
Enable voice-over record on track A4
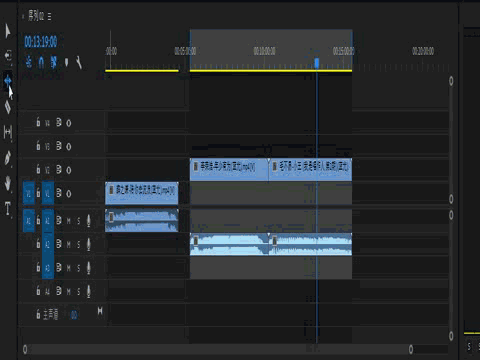[x=89, y=291]
